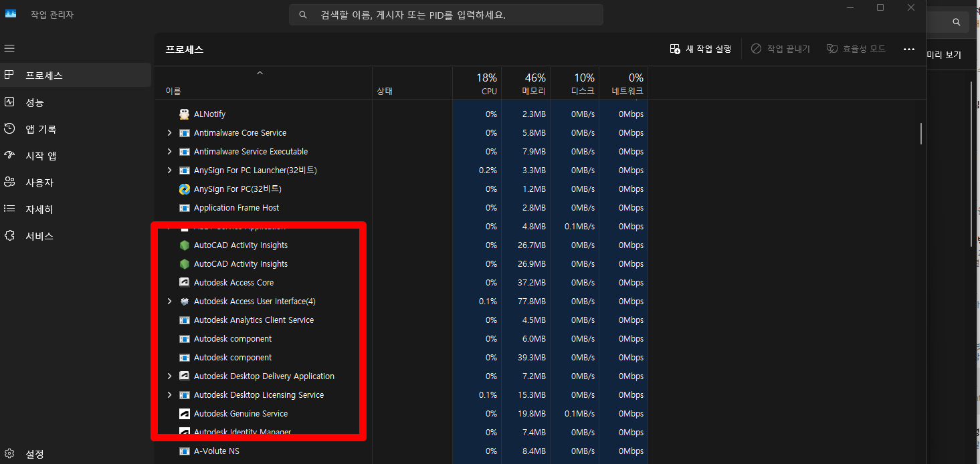This screenshot has width=980, height=464.
Task: Open the hamburger navigation menu
Action: (x=9, y=48)
